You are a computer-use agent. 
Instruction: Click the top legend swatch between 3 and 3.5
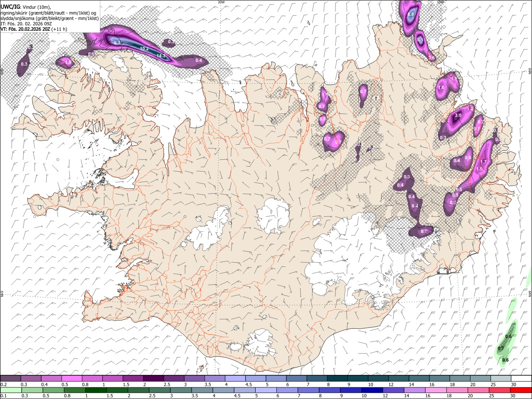(x=194, y=379)
